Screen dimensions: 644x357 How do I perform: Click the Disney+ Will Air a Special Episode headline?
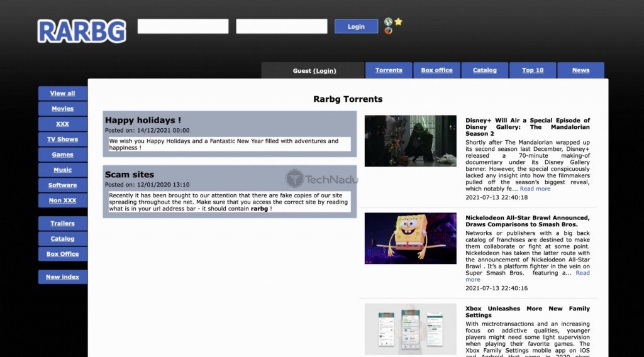[x=528, y=127]
